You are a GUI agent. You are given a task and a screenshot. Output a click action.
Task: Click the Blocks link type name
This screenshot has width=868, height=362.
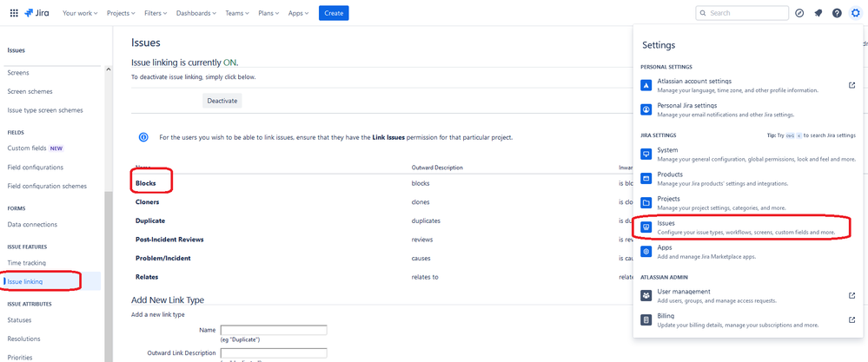(146, 183)
